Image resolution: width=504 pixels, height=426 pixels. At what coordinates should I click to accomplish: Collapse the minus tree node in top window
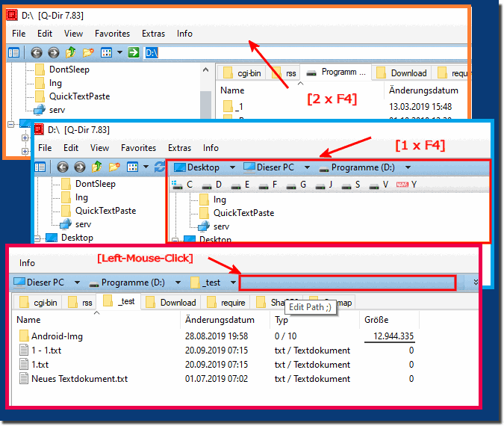click(11, 124)
